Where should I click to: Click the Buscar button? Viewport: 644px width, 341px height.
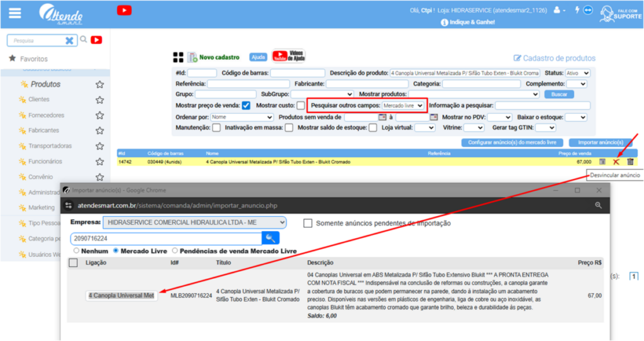(x=559, y=94)
